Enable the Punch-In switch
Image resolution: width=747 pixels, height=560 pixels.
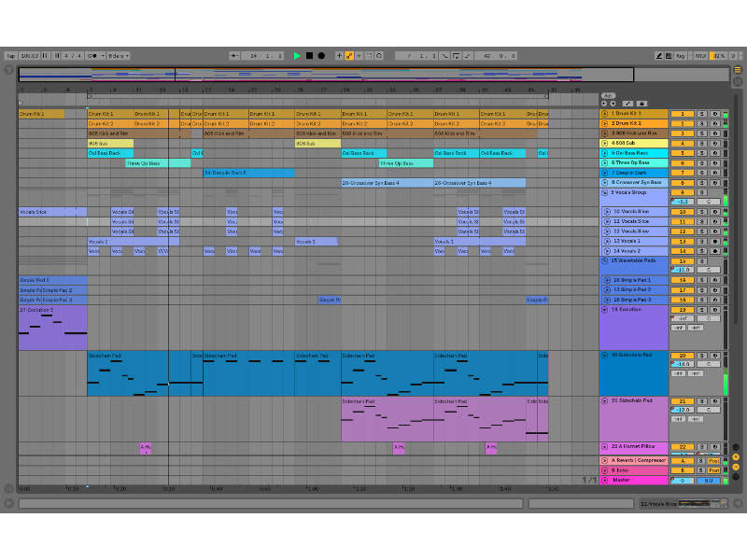click(445, 56)
